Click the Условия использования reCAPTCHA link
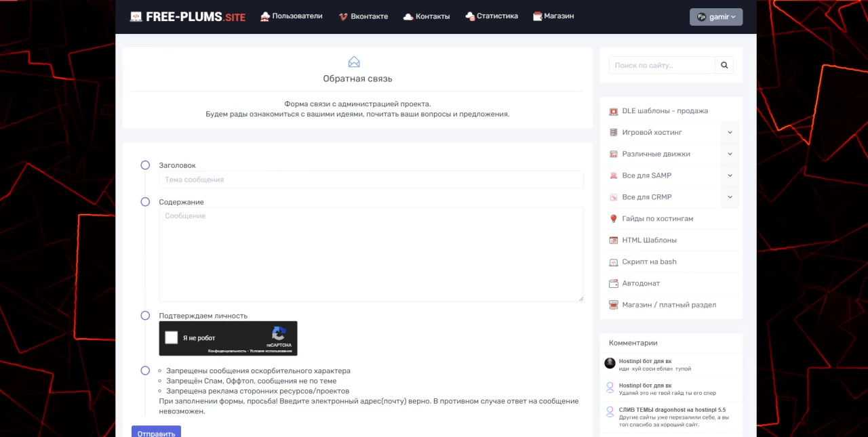Image resolution: width=868 pixels, height=437 pixels. (271, 351)
